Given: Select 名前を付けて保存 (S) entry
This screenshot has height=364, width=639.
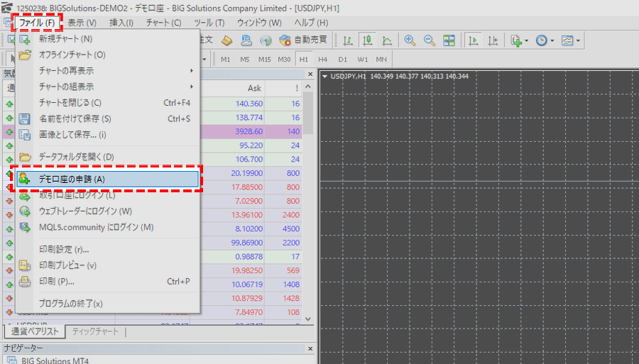Looking at the screenshot, I should 108,119.
